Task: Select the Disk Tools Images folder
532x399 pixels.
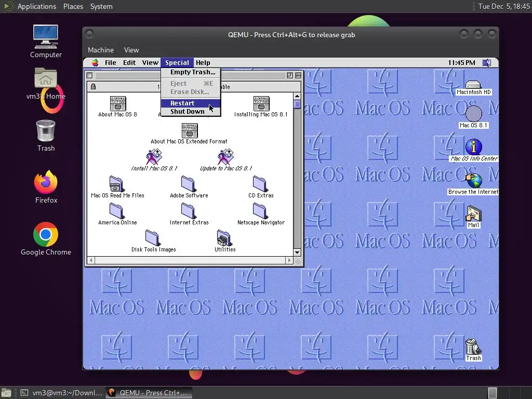Action: (153, 238)
